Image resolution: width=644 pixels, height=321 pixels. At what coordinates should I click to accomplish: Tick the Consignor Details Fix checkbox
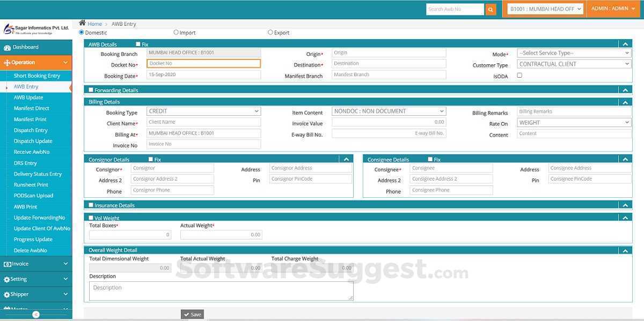tap(151, 159)
